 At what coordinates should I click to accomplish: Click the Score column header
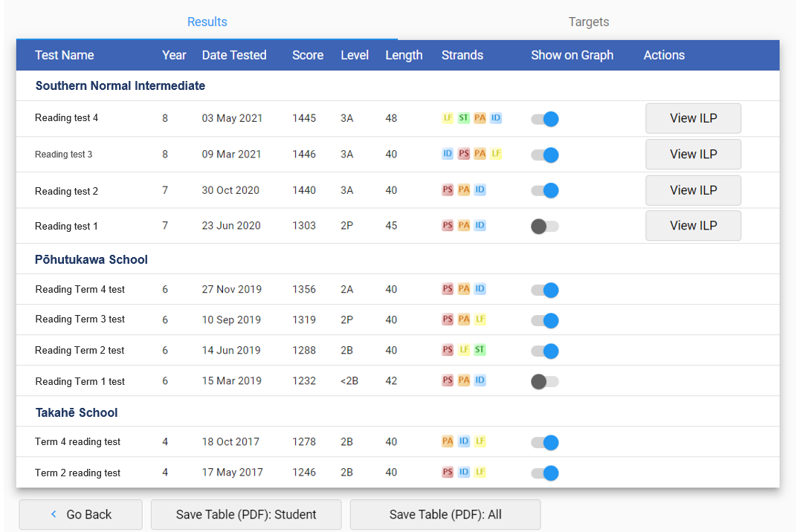pyautogui.click(x=308, y=54)
